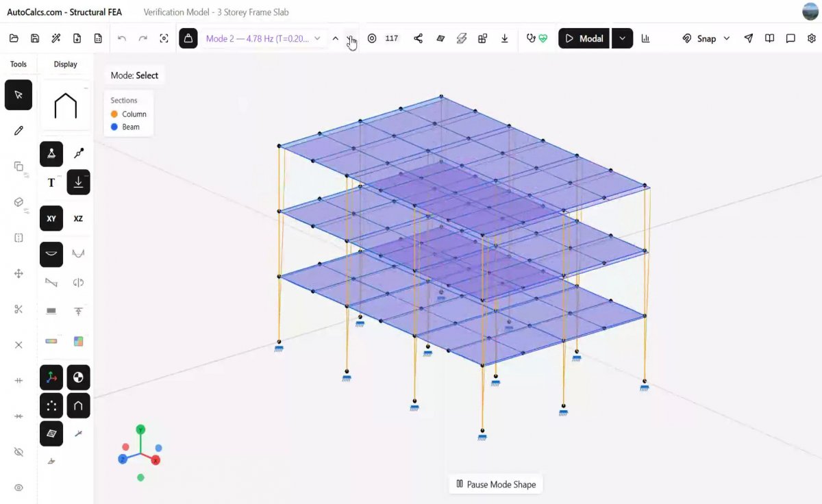This screenshot has height=504, width=822.
Task: Open file with folder icon
Action: coord(14,38)
